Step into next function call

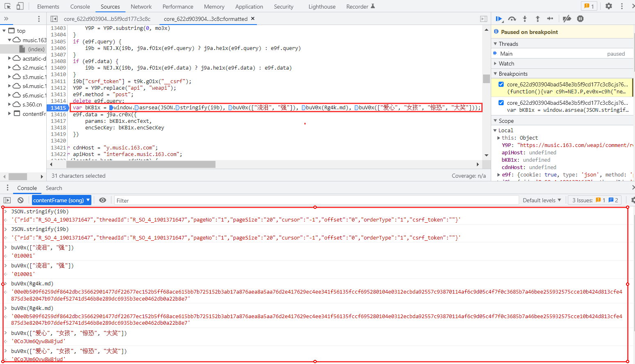click(x=525, y=19)
